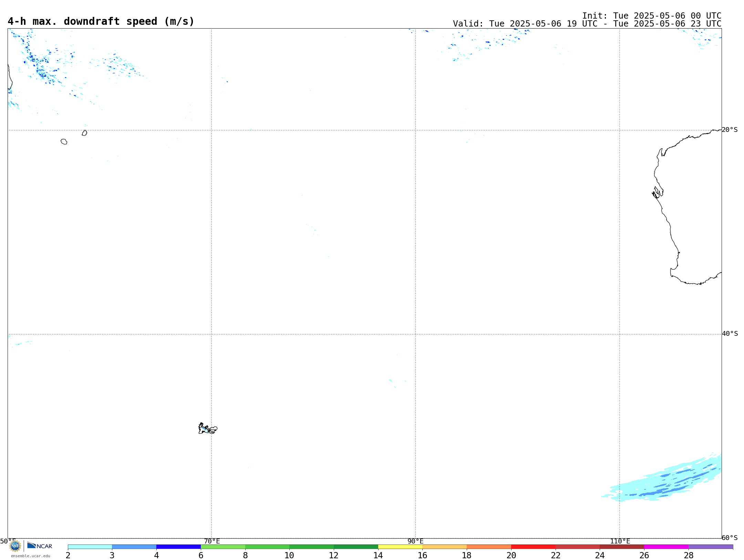Viewport: 744px width, 560px height.
Task: Pick the green 8–10 colorbar swatch
Action: point(267,547)
